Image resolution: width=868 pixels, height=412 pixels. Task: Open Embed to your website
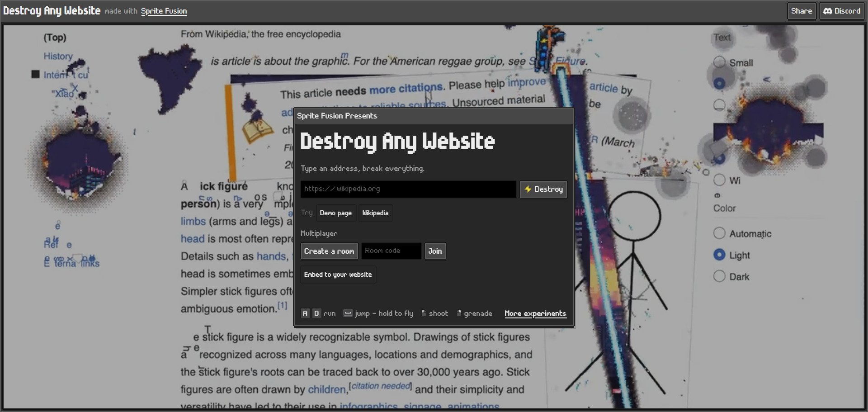click(x=338, y=275)
